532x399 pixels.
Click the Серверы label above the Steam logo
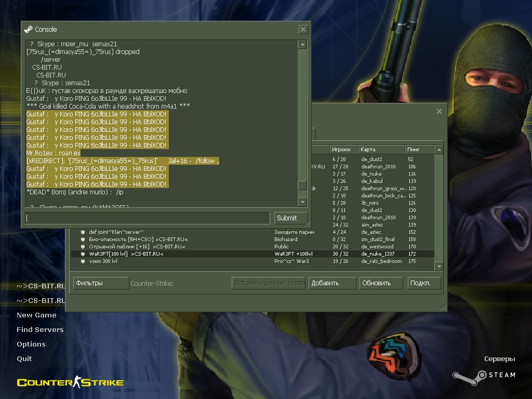(499, 359)
